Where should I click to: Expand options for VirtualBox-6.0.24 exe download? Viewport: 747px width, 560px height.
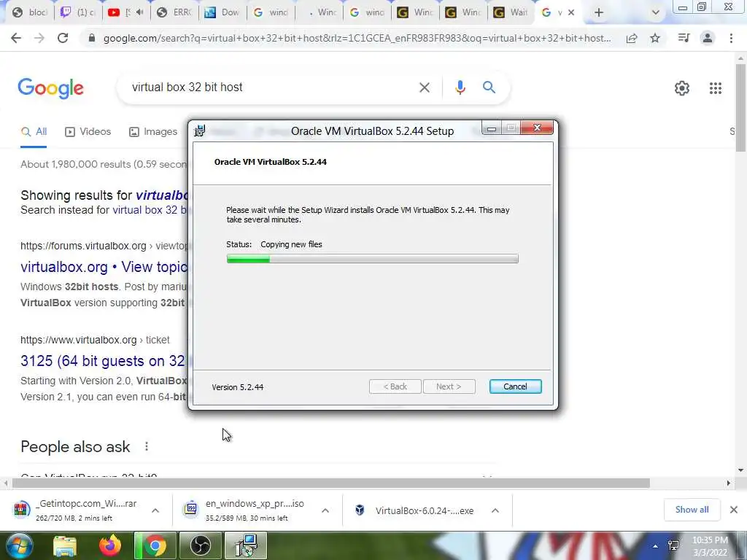pyautogui.click(x=495, y=510)
